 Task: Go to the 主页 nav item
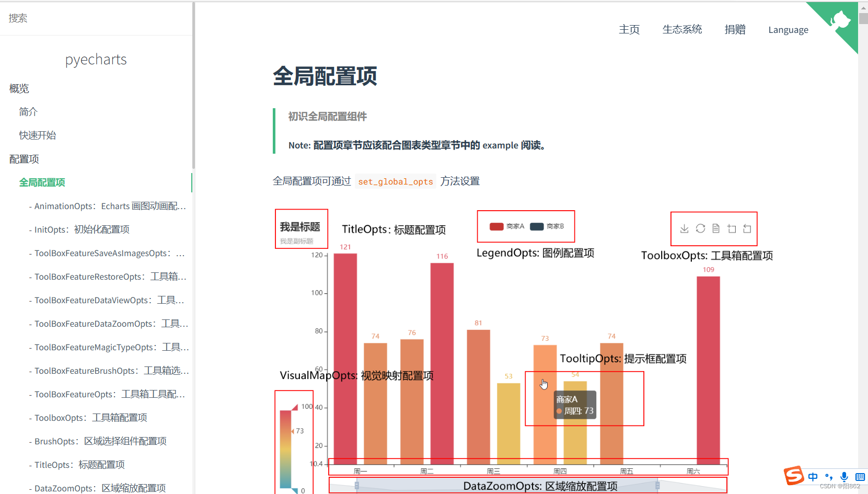pos(629,30)
